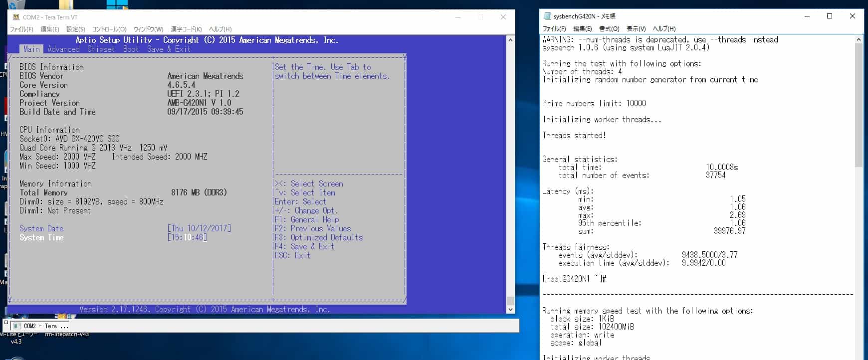Click System Date value field

[x=199, y=228]
